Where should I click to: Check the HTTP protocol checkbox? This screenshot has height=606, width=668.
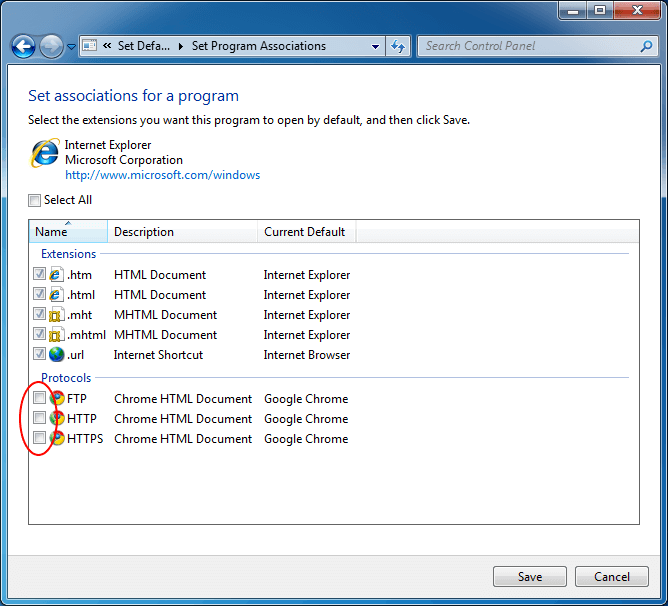coord(39,418)
